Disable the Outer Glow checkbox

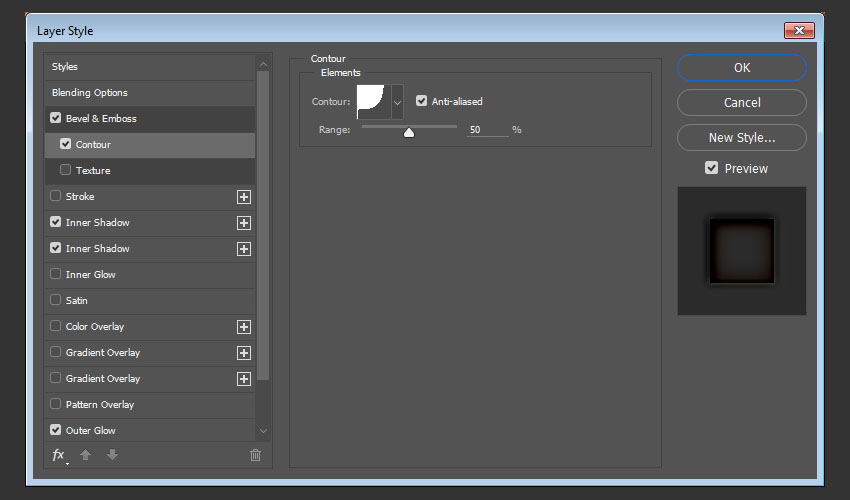[55, 430]
